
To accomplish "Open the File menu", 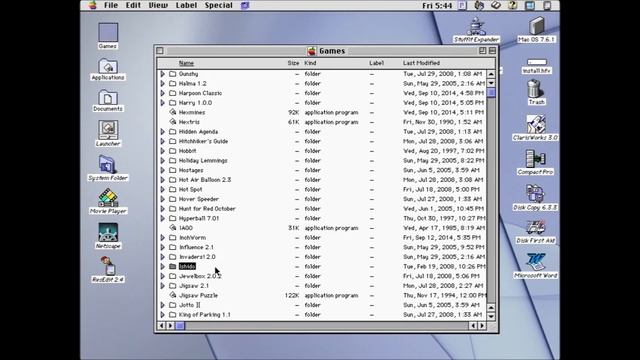I will coord(111,5).
